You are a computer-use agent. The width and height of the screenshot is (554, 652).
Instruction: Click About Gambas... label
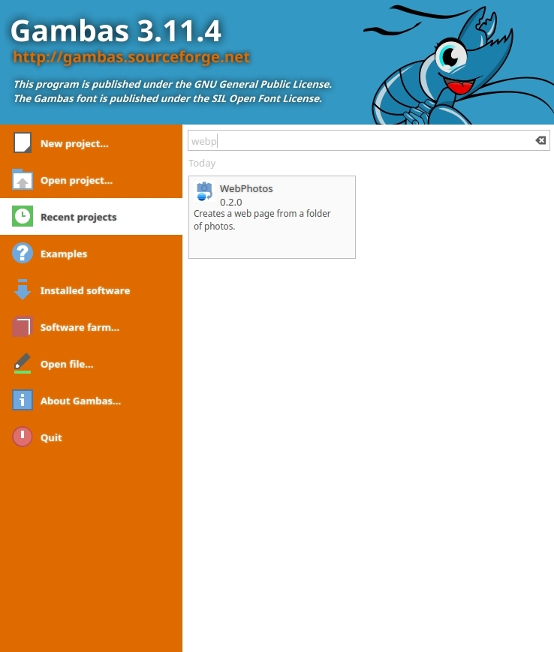[81, 401]
